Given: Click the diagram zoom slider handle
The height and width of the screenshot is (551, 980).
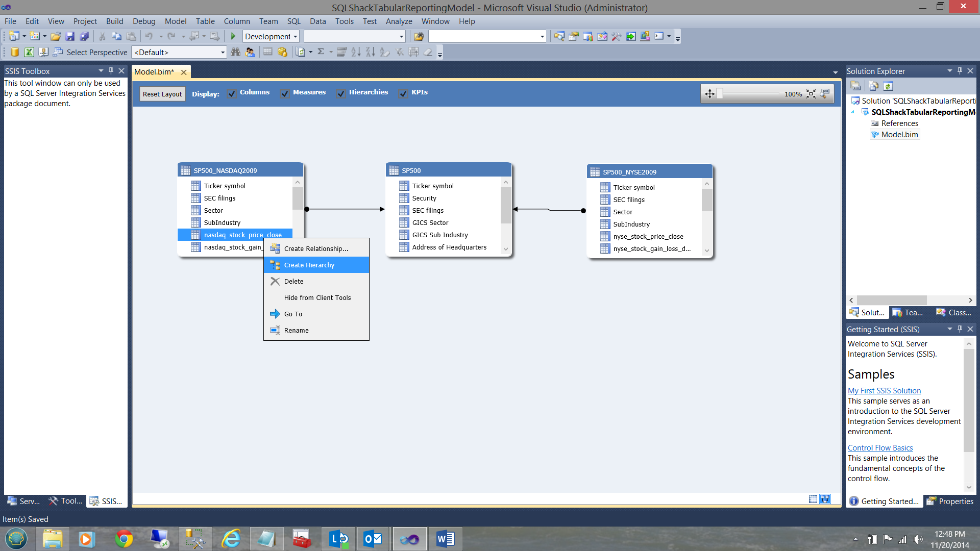Looking at the screenshot, I should [x=720, y=93].
